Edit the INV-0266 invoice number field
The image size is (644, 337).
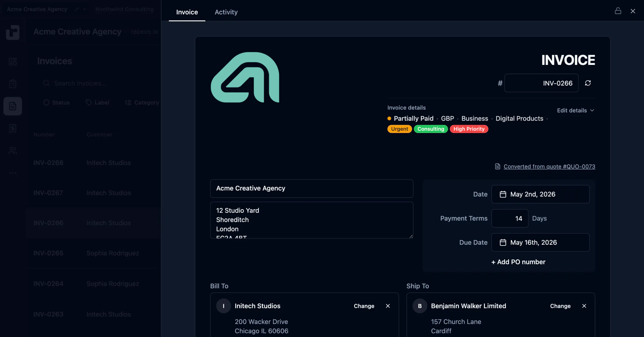click(x=541, y=83)
